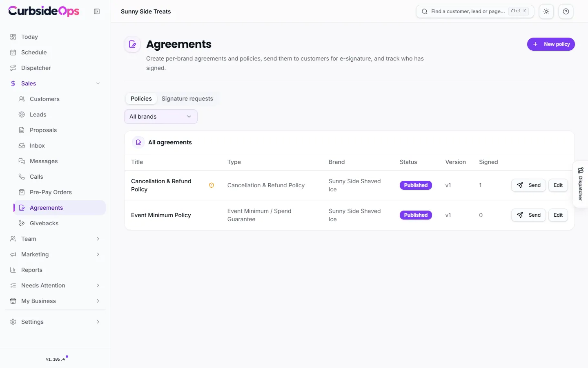Expand the Marketing section chevron
This screenshot has width=588, height=368.
[x=98, y=254]
